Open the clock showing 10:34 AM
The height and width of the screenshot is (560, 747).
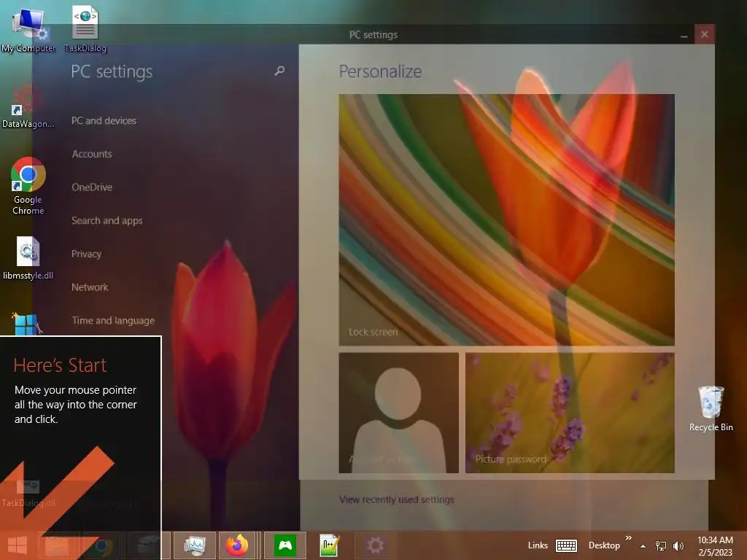pos(715,546)
